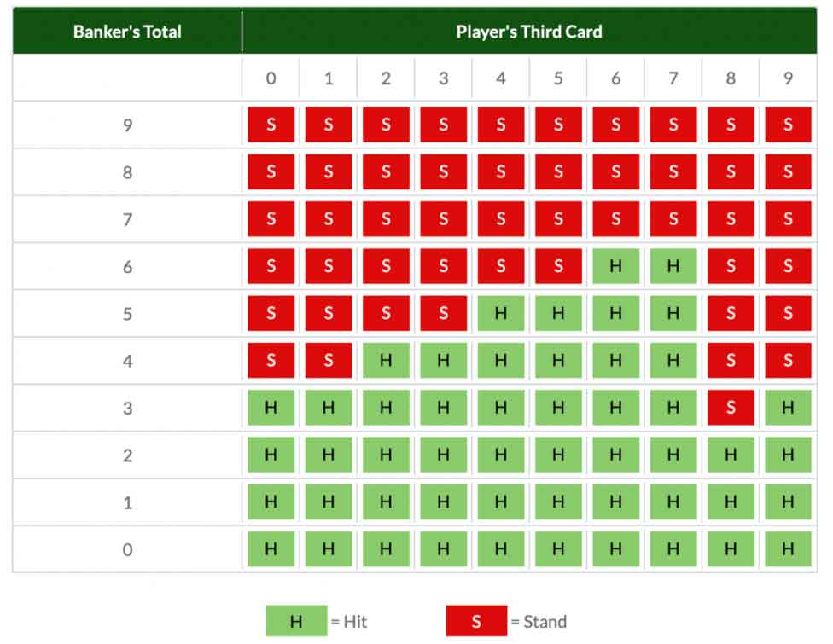This screenshot has width=833, height=644.
Task: Select the S cell at banker 8, card 4
Action: [500, 172]
